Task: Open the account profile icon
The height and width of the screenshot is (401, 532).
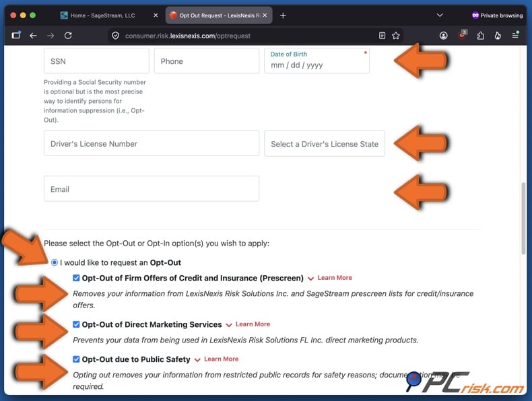Action: tap(444, 36)
